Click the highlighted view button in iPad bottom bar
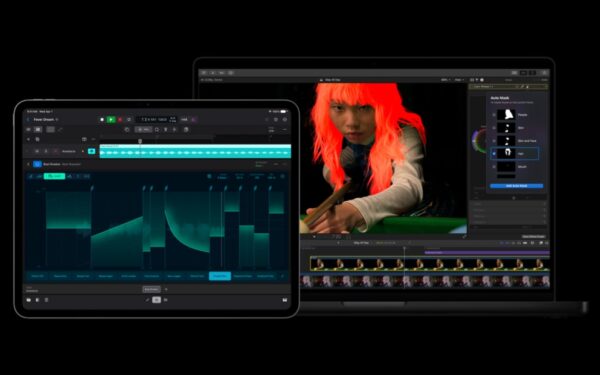This screenshot has width=600, height=375. tap(156, 300)
